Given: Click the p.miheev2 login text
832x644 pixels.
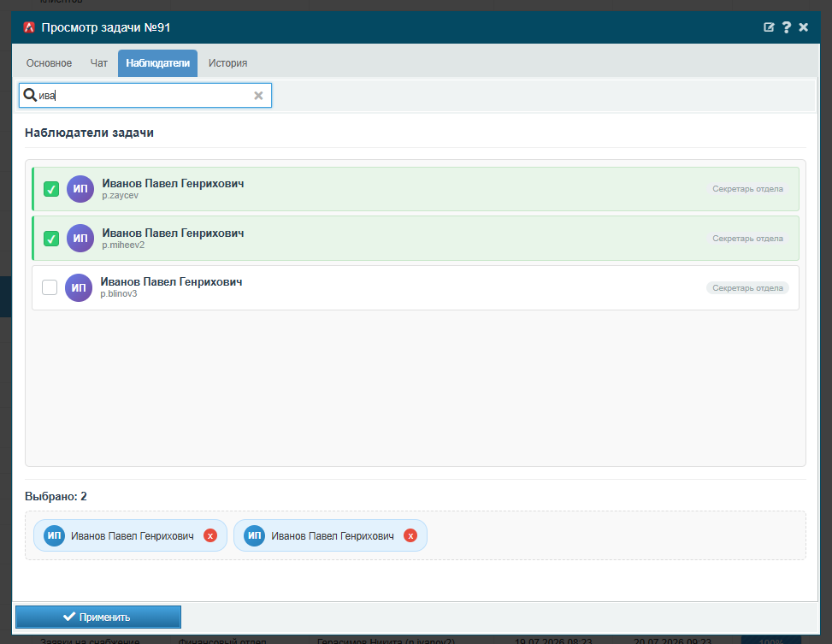Looking at the screenshot, I should click(123, 245).
